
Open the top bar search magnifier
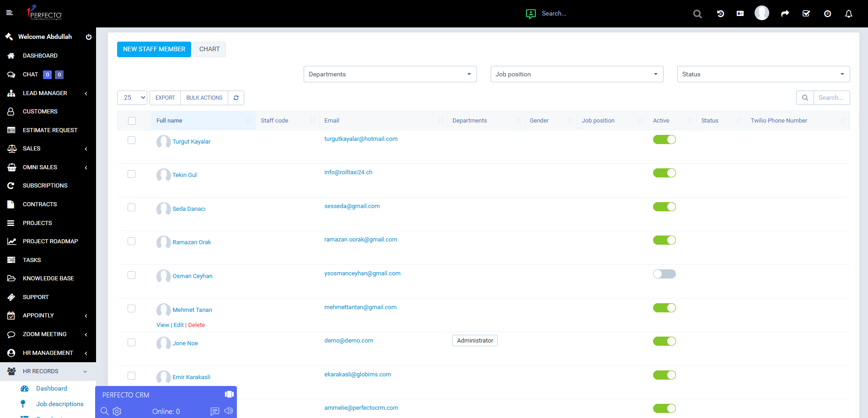697,14
